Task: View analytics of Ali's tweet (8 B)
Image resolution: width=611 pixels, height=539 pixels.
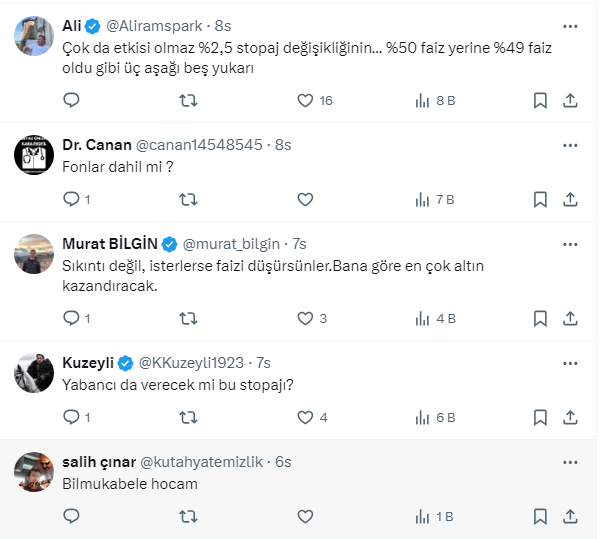Action: pos(434,100)
